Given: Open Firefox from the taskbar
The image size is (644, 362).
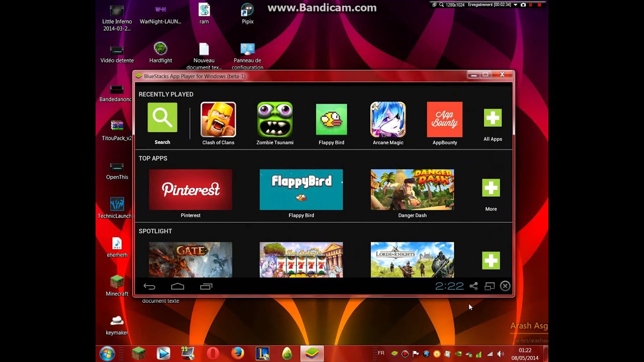Looking at the screenshot, I should pyautogui.click(x=237, y=353).
